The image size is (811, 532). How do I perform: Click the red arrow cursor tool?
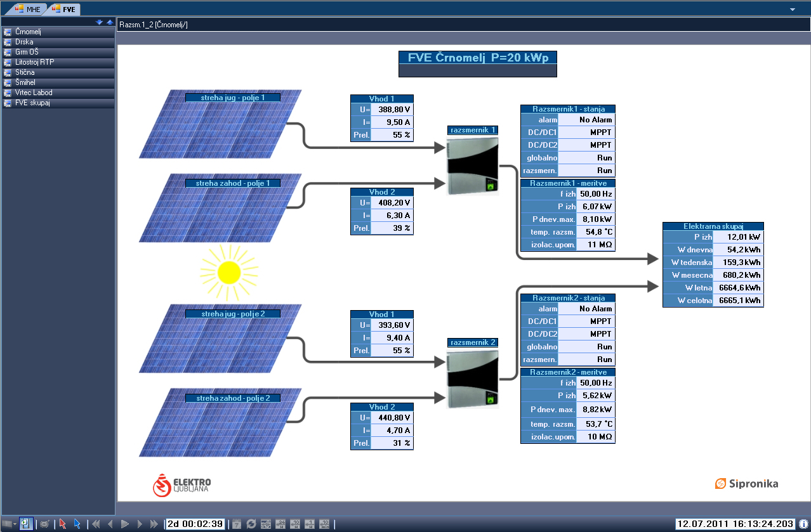tap(62, 524)
